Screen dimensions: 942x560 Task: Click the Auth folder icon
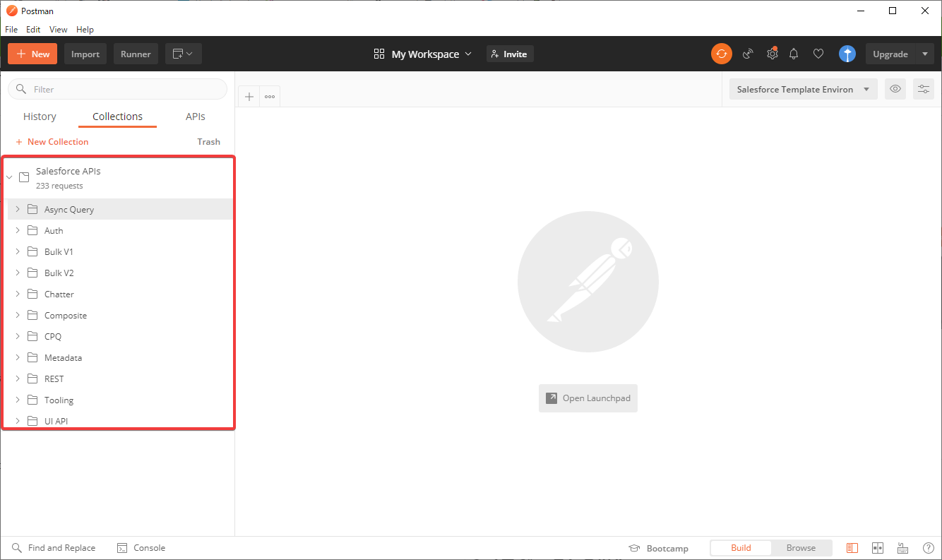tap(32, 230)
